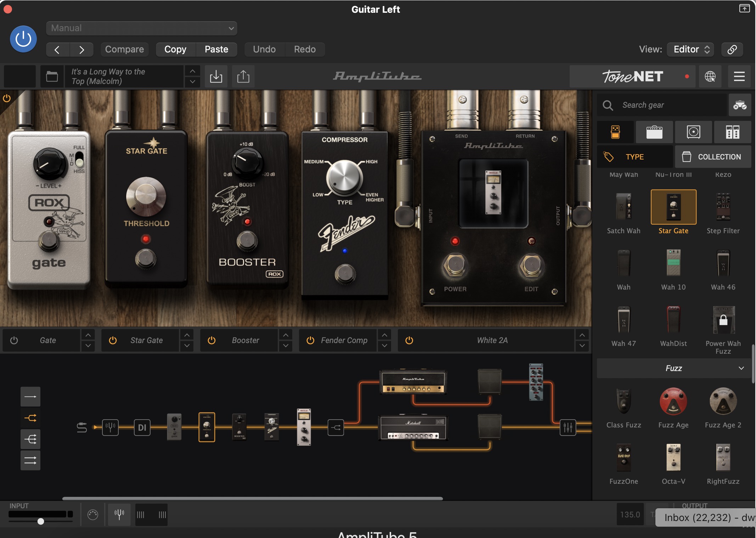Image resolution: width=756 pixels, height=538 pixels.
Task: Open ToneNET panel
Action: [632, 76]
